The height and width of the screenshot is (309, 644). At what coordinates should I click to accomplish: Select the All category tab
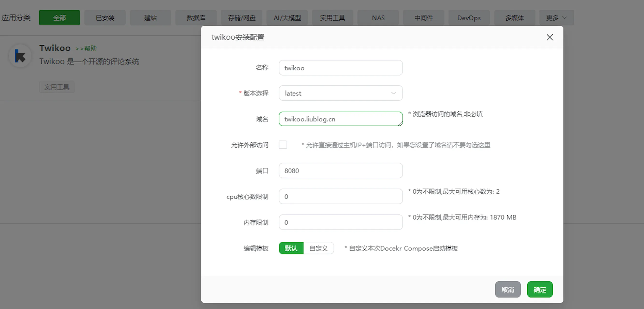point(59,18)
